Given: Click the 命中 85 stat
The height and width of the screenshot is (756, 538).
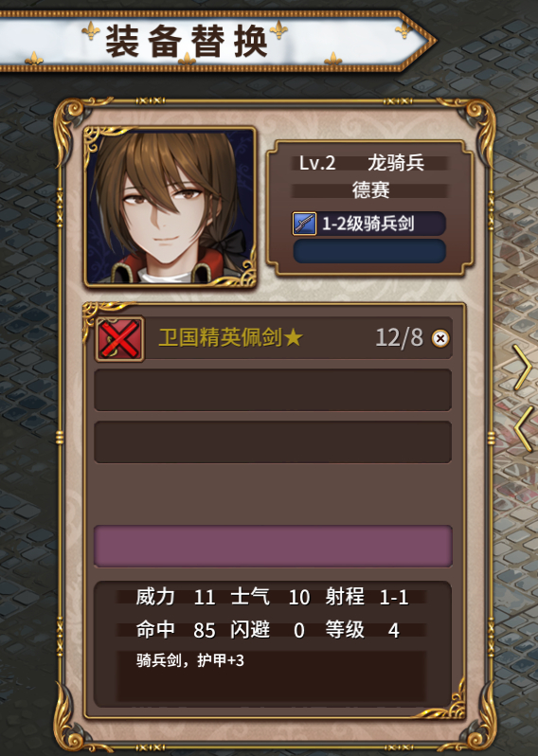Looking at the screenshot, I should (175, 630).
